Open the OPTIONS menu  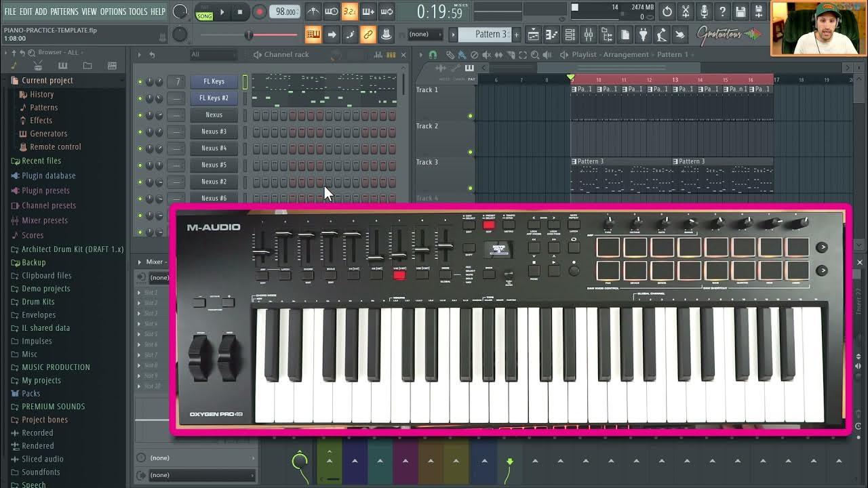tap(113, 12)
